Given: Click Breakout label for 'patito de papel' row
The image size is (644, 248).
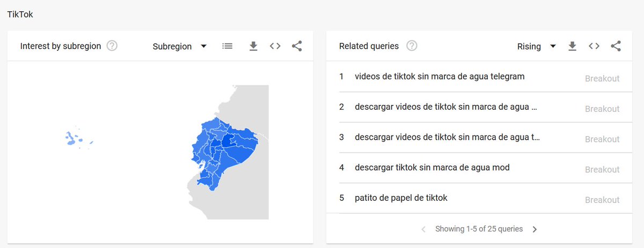Looking at the screenshot, I should coord(602,200).
